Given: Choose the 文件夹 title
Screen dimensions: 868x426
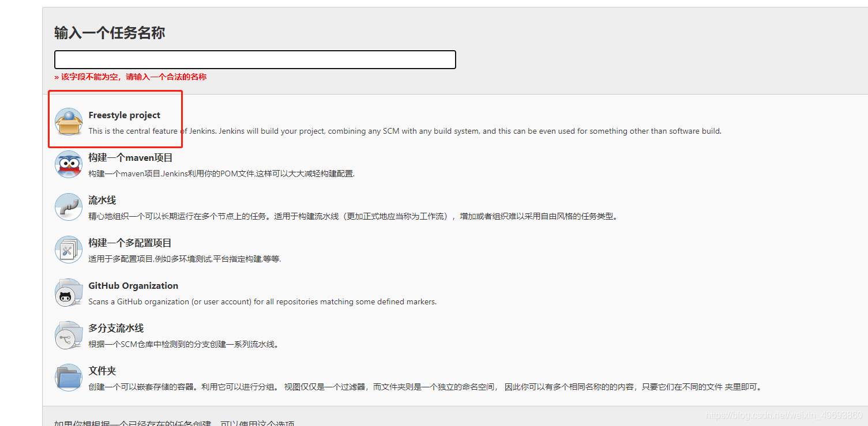Looking at the screenshot, I should coord(102,371).
